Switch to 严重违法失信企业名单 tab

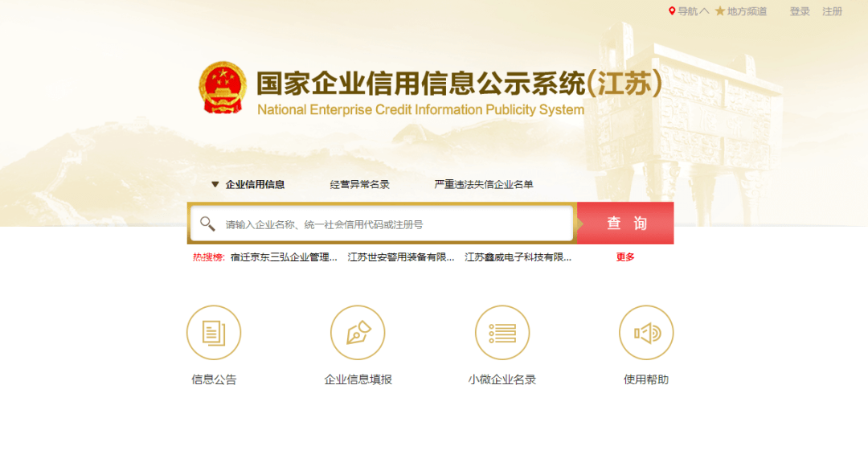pos(484,184)
